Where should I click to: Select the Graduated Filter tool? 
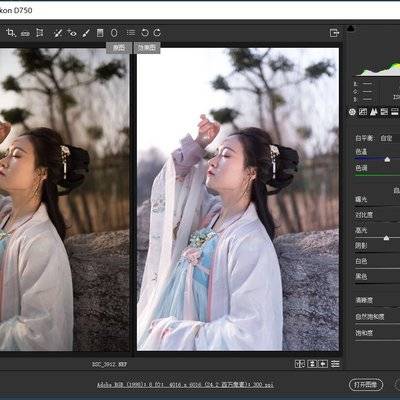pos(100,33)
